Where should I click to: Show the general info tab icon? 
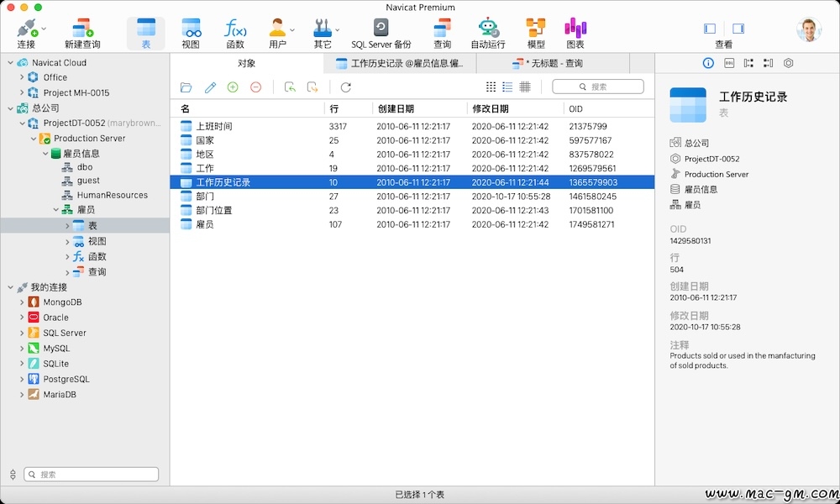point(708,63)
